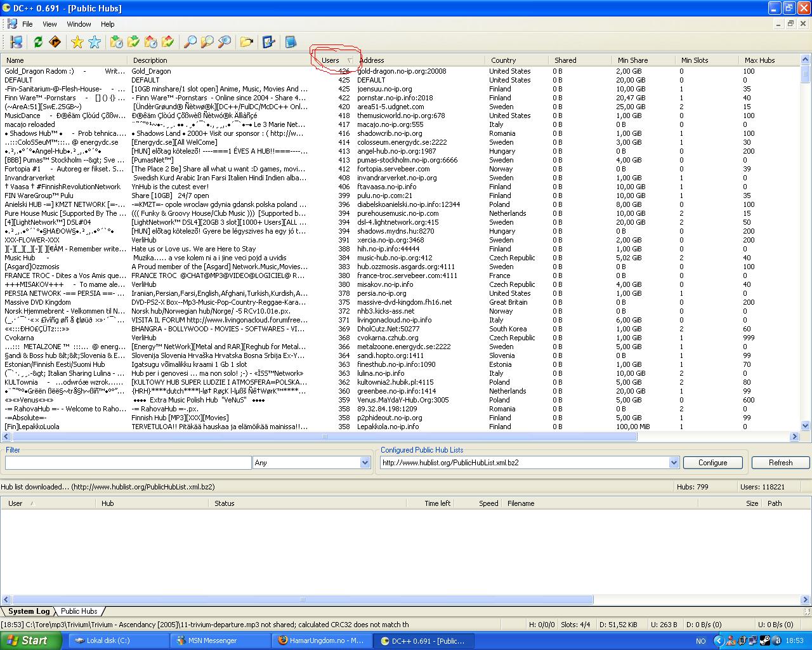This screenshot has width=812, height=650.
Task: Sort by Country column header
Action: [516, 60]
